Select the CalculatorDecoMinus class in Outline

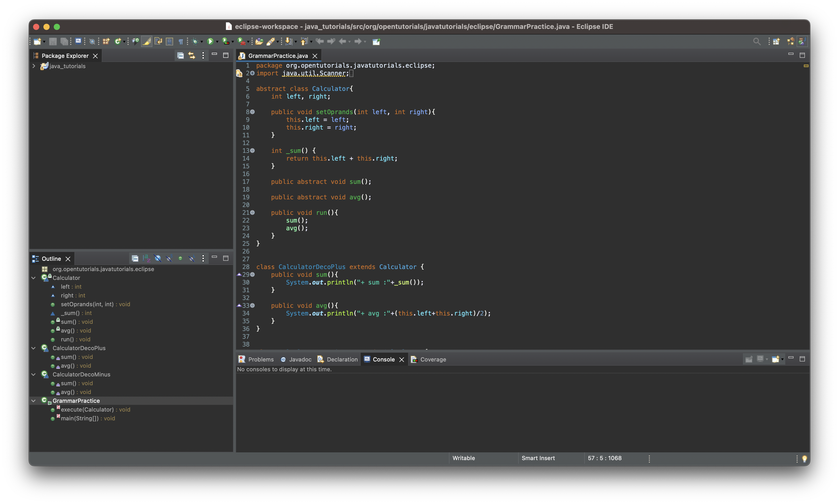click(81, 374)
